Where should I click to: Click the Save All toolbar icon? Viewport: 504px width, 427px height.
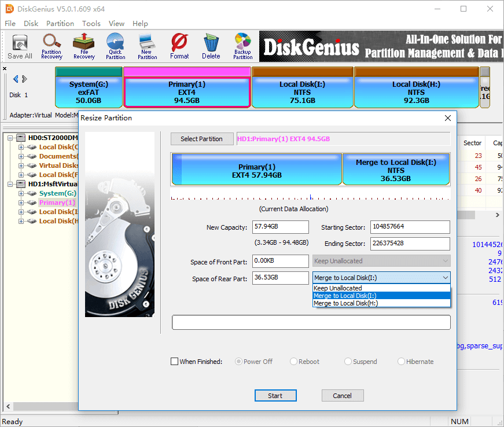pyautogui.click(x=20, y=46)
